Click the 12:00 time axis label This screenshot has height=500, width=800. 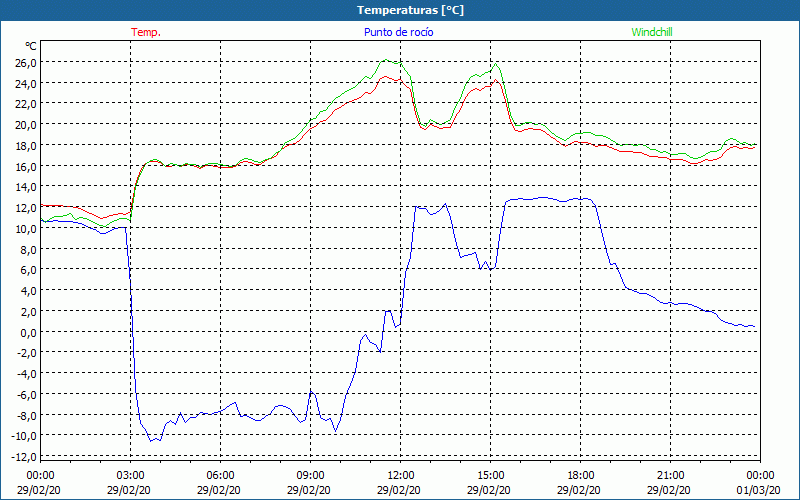tap(401, 476)
